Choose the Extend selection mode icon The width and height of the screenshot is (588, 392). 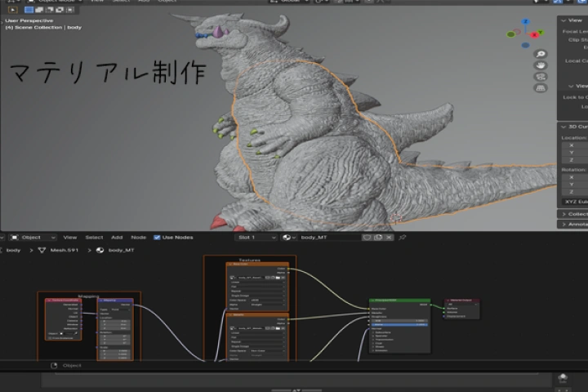pyautogui.click(x=39, y=10)
